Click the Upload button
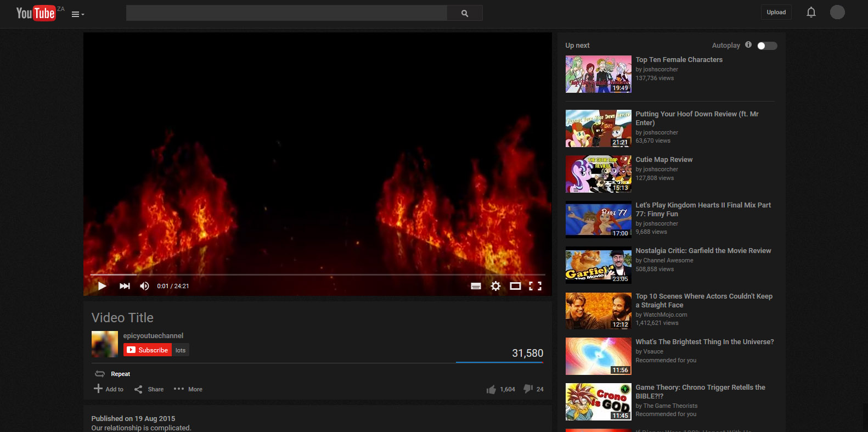The height and width of the screenshot is (432, 868). pyautogui.click(x=776, y=12)
